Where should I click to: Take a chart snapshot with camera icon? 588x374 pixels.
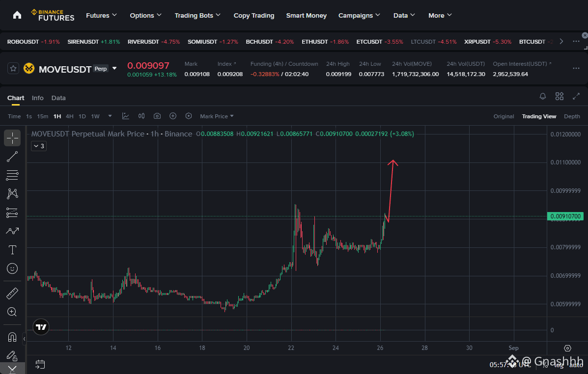(157, 116)
